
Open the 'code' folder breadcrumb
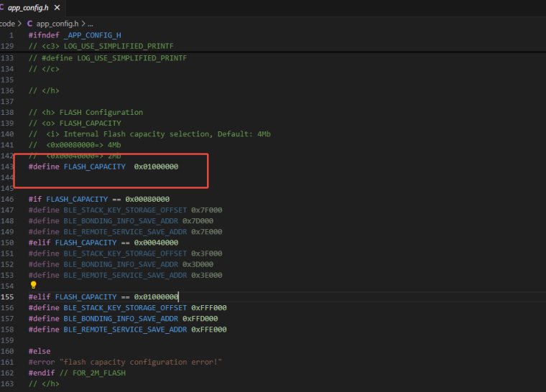point(7,24)
